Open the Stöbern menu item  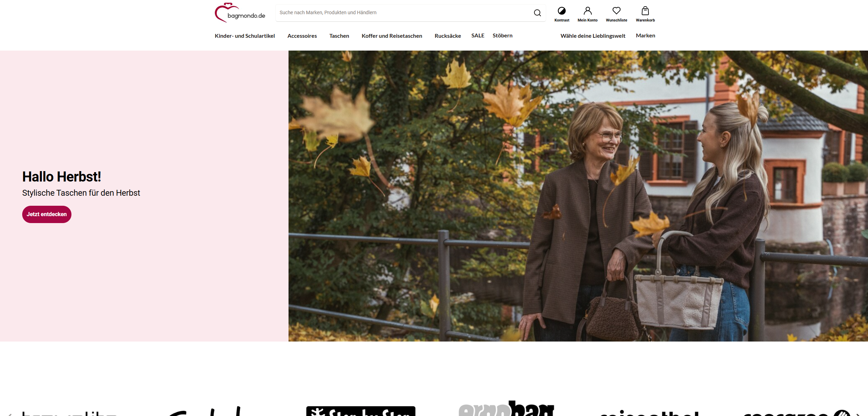502,36
